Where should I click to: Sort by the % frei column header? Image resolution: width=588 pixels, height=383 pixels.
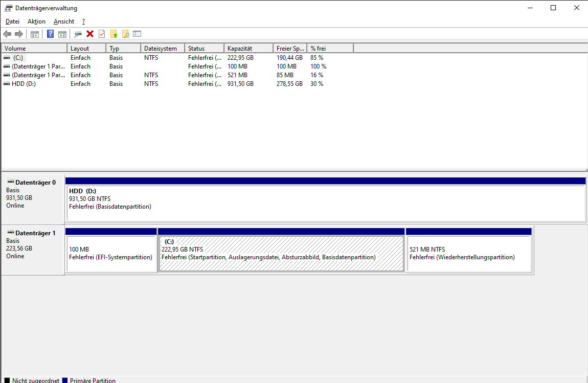tap(330, 49)
